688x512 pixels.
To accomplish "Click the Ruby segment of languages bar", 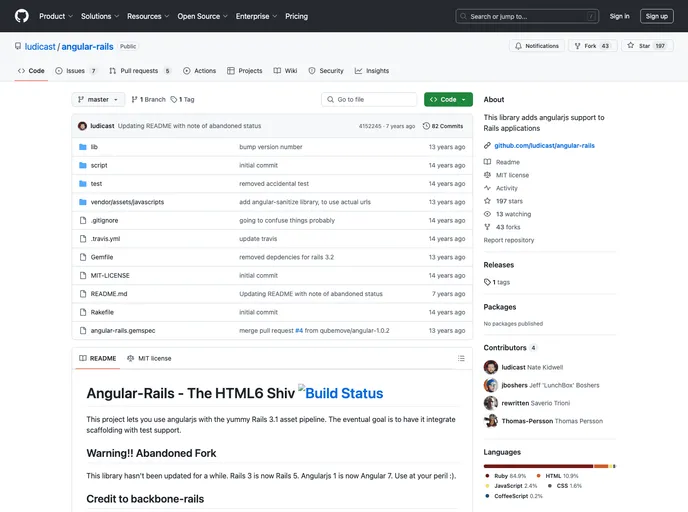I will (538, 466).
